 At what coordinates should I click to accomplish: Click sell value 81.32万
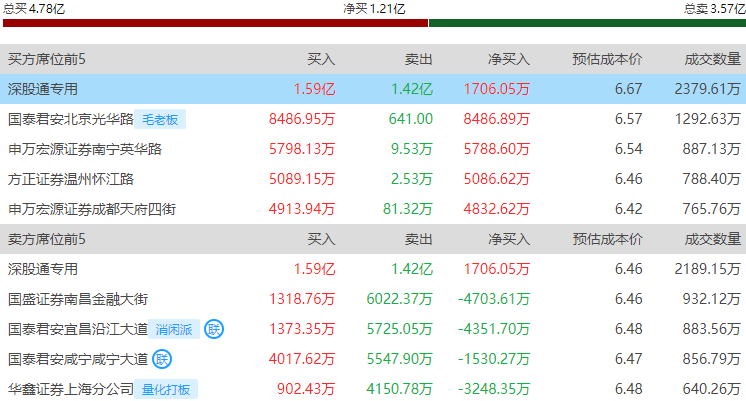pyautogui.click(x=408, y=209)
